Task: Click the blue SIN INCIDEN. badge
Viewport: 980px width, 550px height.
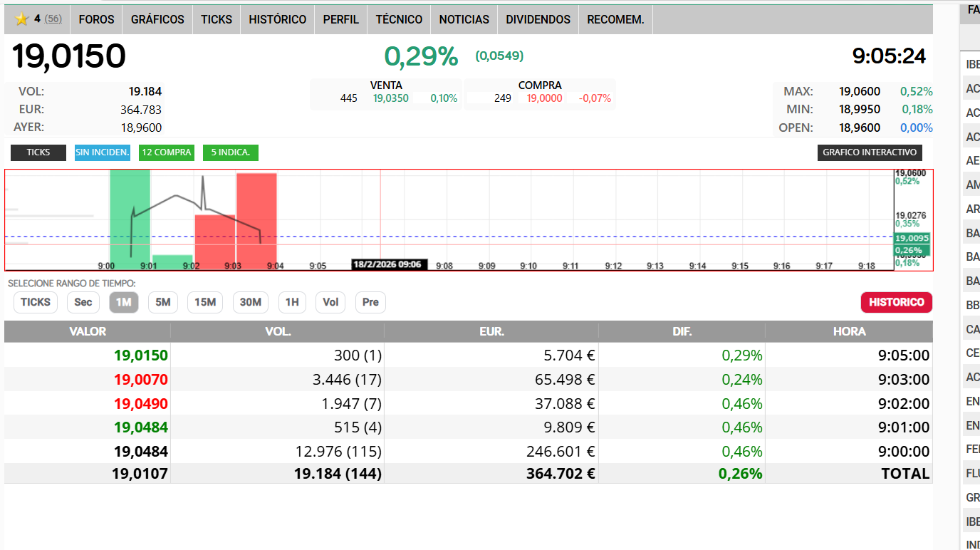Action: [x=103, y=152]
